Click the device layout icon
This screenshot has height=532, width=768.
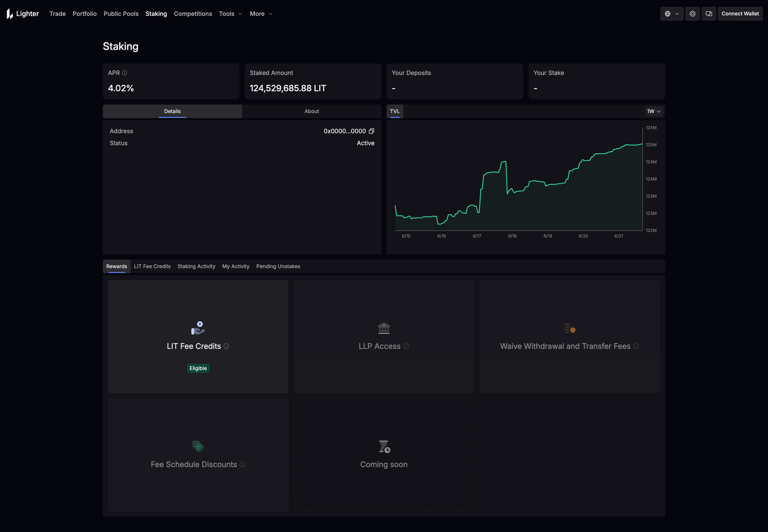709,14
